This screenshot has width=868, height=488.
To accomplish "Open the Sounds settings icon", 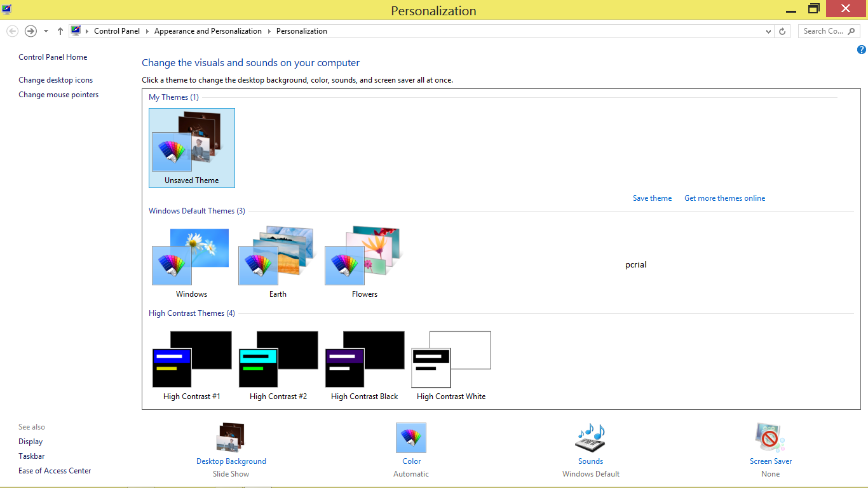I will pos(590,438).
